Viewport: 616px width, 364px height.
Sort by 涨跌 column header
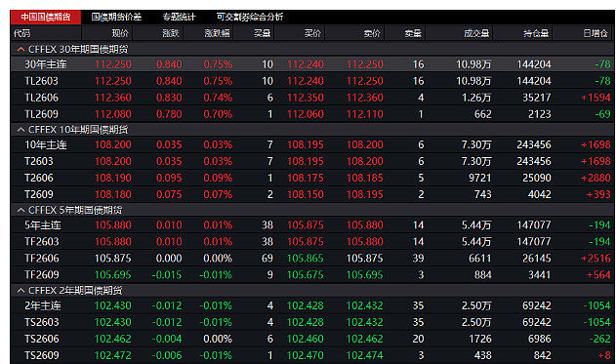click(x=171, y=33)
